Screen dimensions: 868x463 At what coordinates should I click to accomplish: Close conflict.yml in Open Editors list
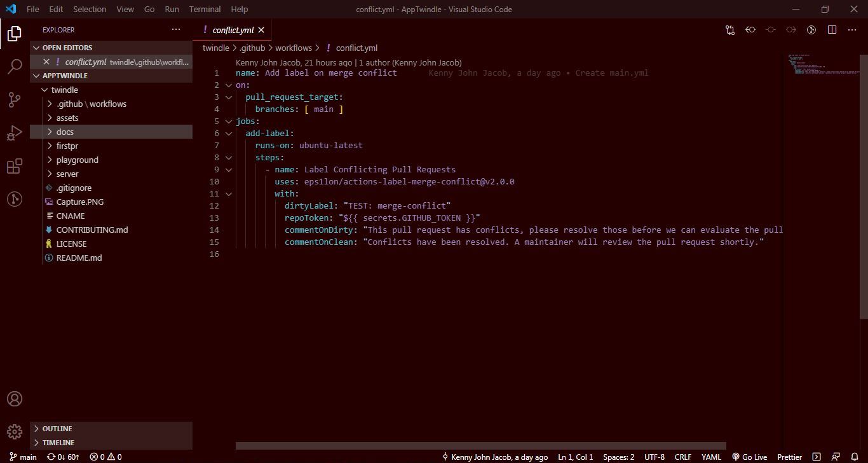click(x=46, y=62)
